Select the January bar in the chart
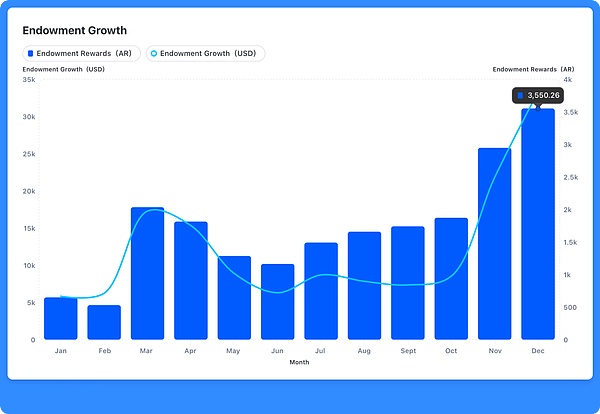600x414 pixels. pyautogui.click(x=61, y=319)
